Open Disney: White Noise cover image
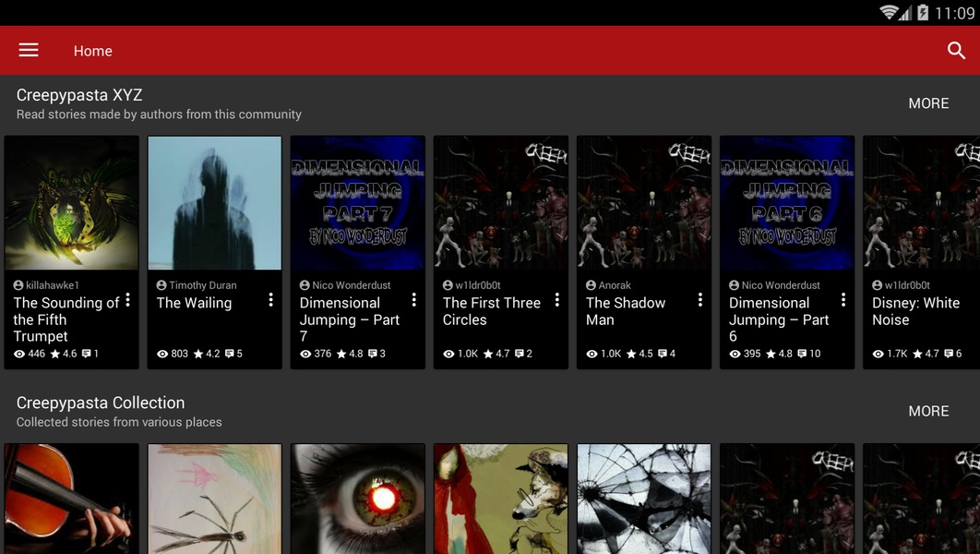 pyautogui.click(x=922, y=202)
